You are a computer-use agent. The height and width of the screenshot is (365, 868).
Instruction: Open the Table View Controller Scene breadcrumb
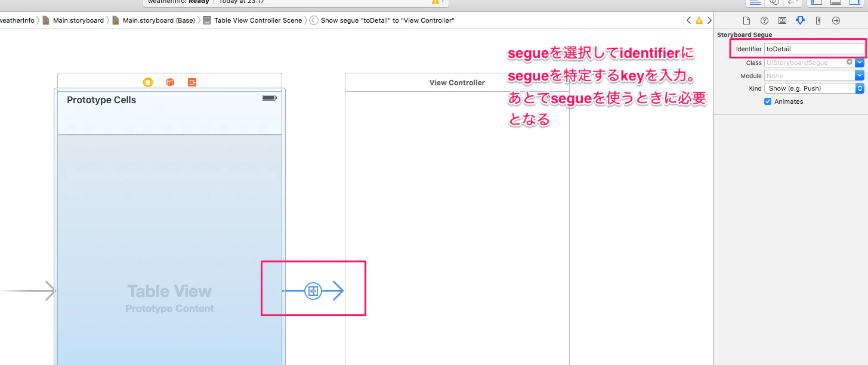[253, 20]
